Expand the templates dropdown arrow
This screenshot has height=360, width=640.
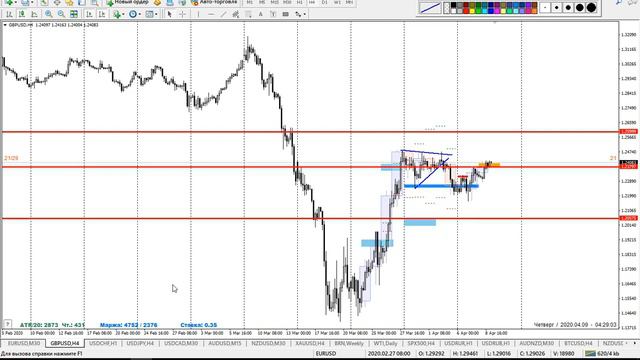coord(156,14)
